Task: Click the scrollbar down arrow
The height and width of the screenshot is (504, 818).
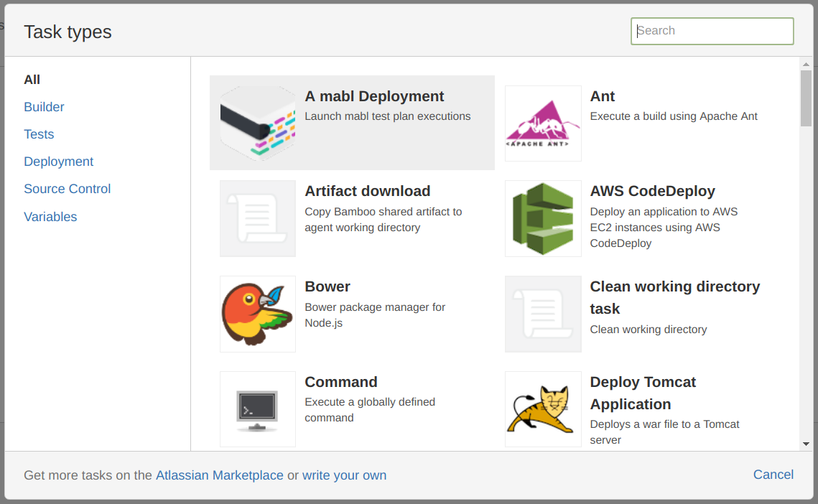Action: coord(806,444)
